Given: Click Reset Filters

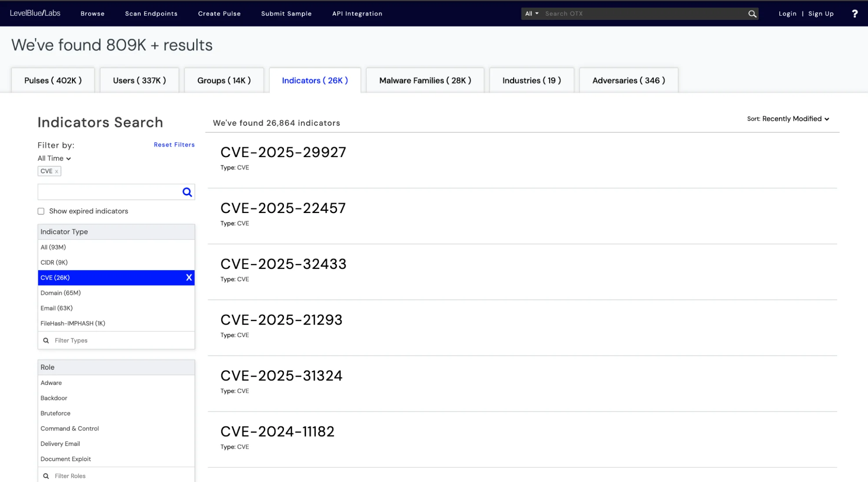Looking at the screenshot, I should click(174, 144).
